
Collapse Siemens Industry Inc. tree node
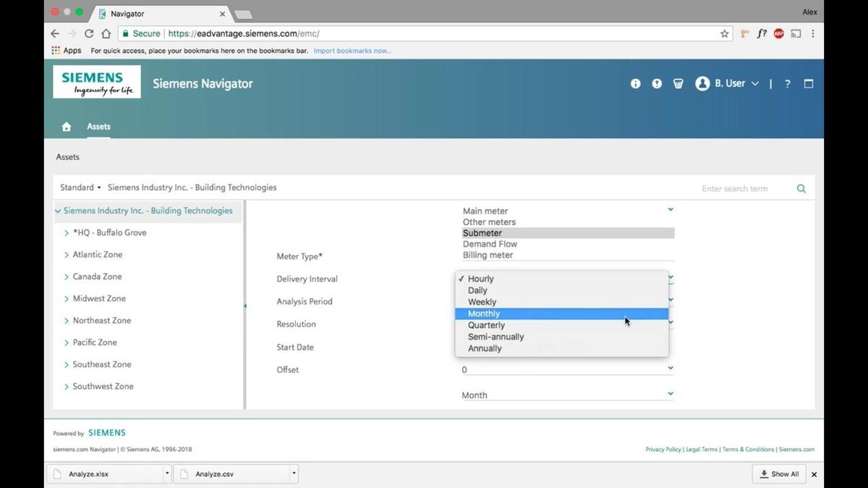click(x=58, y=211)
